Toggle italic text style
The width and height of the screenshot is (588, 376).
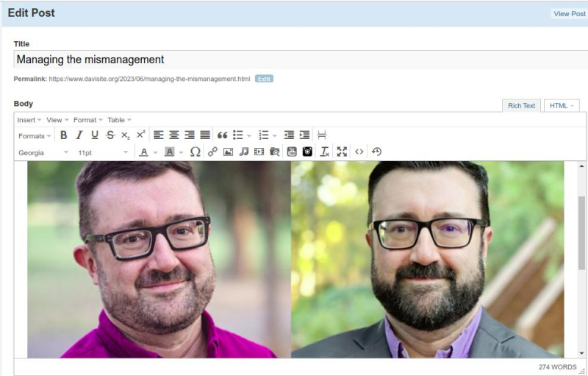(x=79, y=135)
